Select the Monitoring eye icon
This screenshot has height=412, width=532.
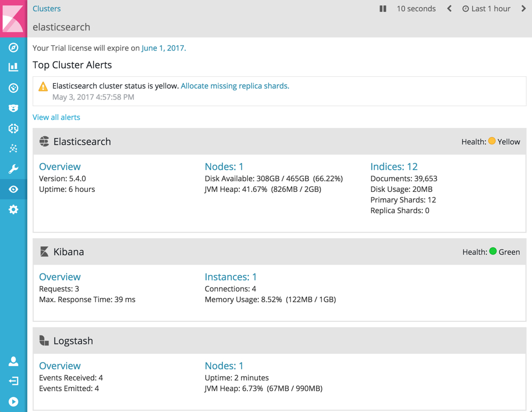(x=13, y=189)
